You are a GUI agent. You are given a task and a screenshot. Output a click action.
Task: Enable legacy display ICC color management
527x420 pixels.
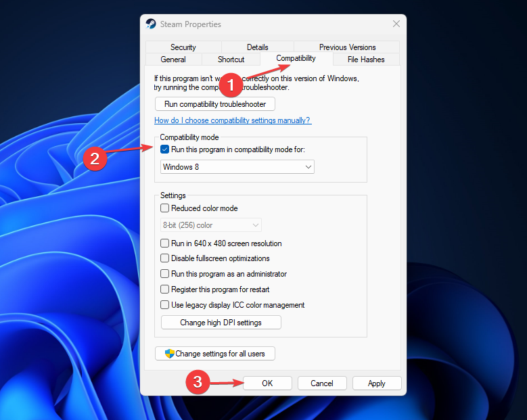[164, 305]
